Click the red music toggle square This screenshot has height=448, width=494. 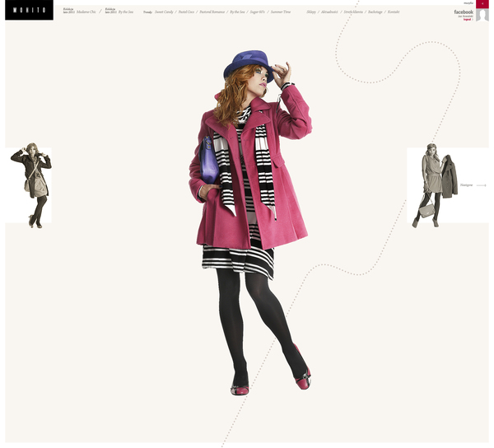[x=482, y=3]
